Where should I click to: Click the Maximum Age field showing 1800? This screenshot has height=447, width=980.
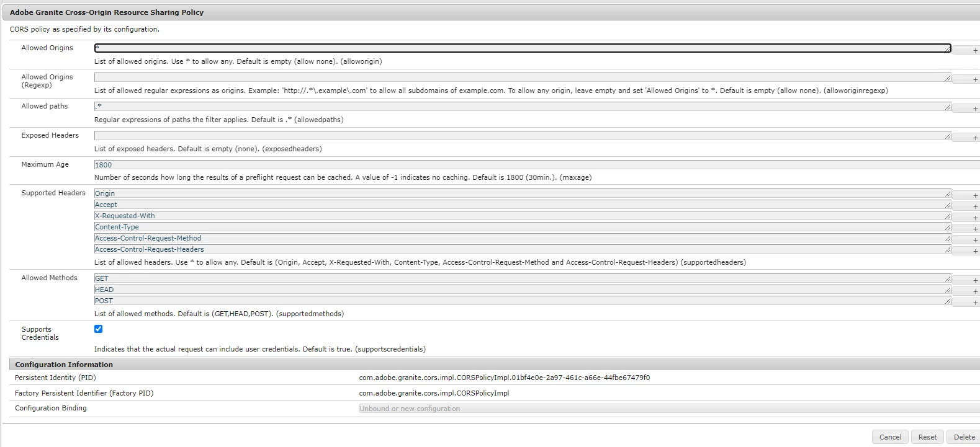pos(537,165)
